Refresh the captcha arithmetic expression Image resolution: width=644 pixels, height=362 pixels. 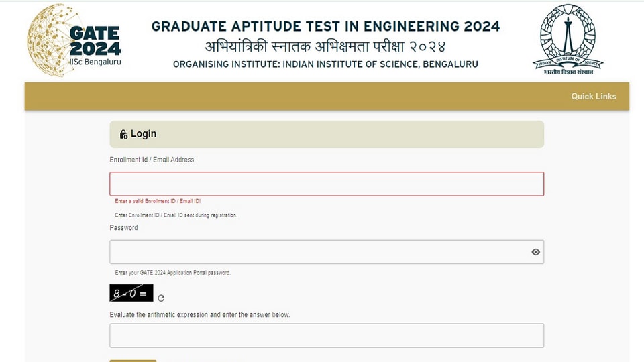click(161, 298)
